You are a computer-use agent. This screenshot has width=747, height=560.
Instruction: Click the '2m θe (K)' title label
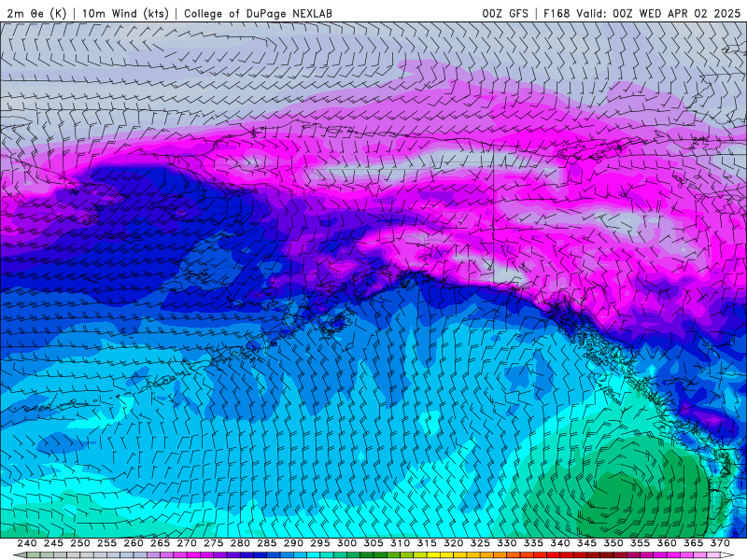point(36,13)
